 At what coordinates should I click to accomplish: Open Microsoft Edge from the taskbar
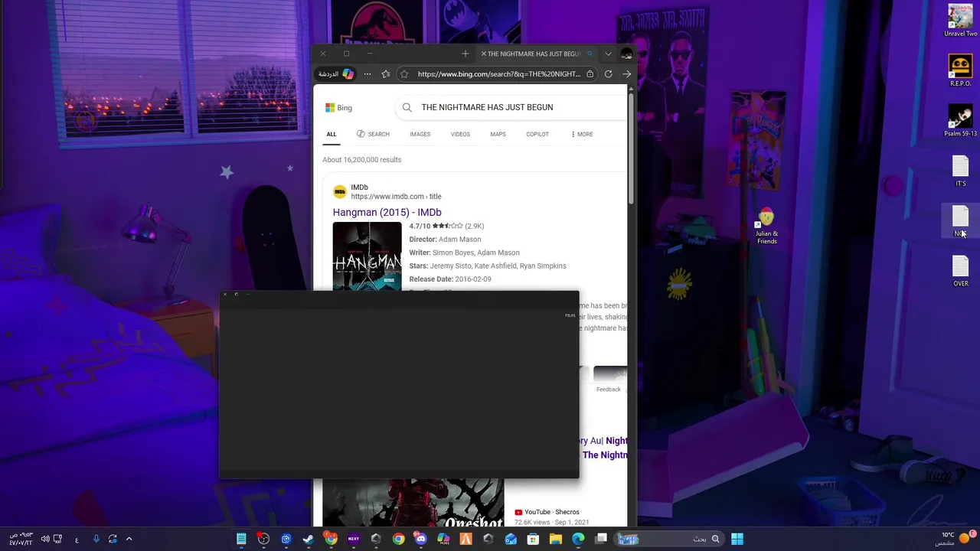click(x=578, y=539)
